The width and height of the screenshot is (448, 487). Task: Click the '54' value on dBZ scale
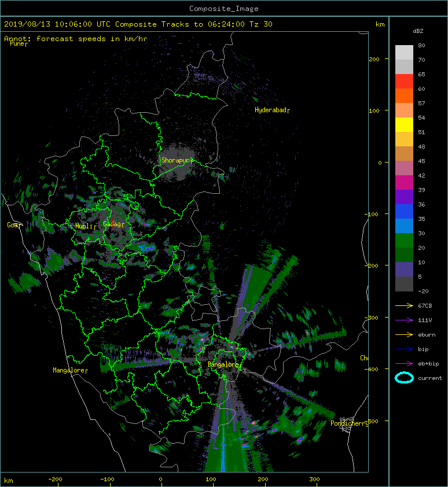[421, 118]
